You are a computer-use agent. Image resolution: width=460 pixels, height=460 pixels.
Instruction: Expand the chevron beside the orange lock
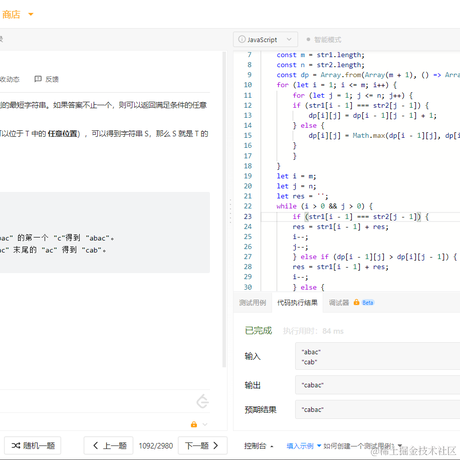pyautogui.click(x=205, y=424)
